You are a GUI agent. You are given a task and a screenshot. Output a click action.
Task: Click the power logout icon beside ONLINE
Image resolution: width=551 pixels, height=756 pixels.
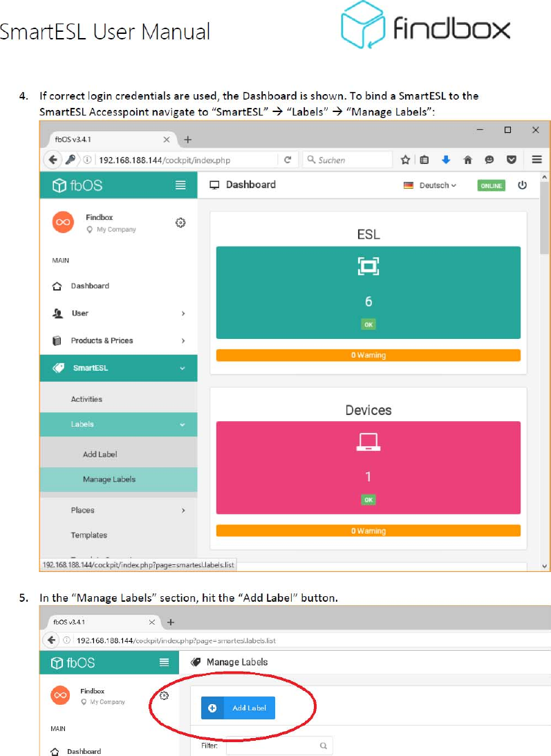pyautogui.click(x=522, y=185)
